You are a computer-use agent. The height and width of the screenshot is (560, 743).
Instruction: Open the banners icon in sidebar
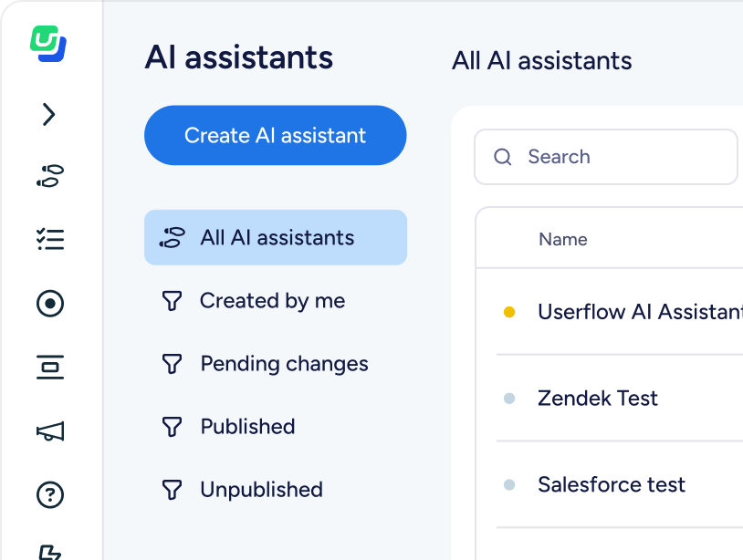50,368
